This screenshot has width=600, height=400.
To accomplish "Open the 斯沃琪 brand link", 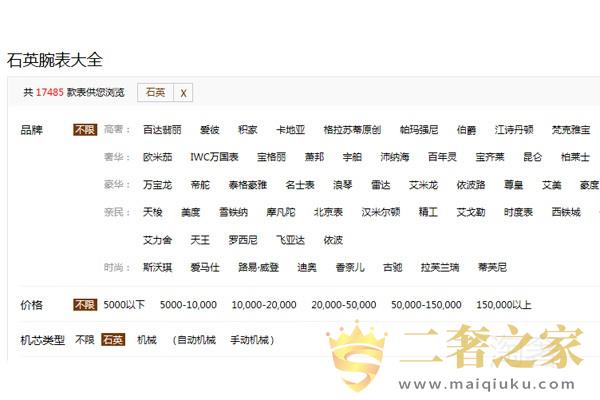I will click(157, 267).
